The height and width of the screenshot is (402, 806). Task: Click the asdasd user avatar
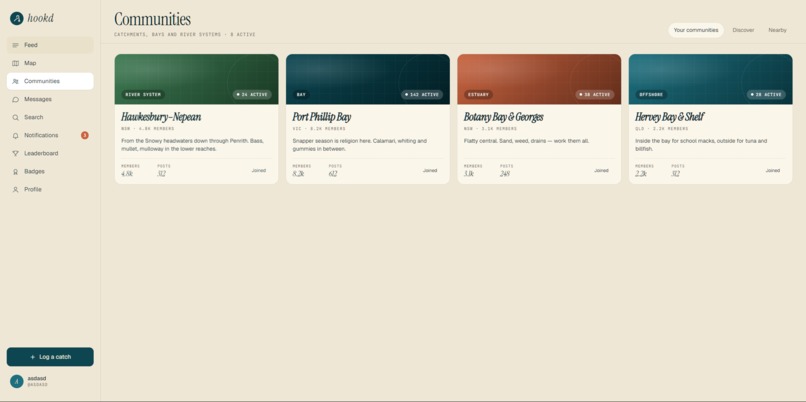(x=16, y=381)
